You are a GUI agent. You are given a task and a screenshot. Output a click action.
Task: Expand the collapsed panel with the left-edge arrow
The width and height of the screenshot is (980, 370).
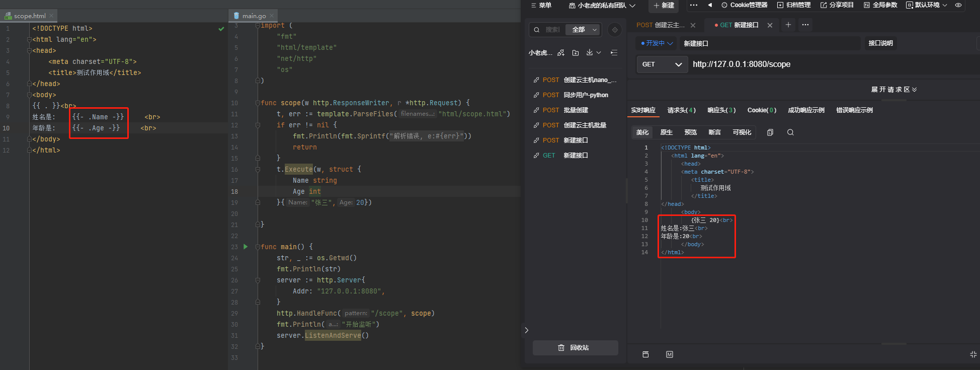(x=526, y=330)
